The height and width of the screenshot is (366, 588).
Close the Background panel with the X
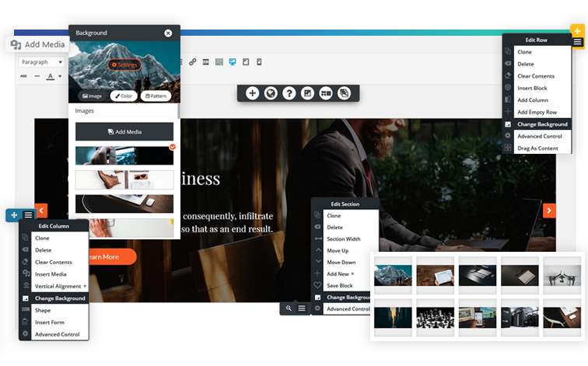pos(168,33)
